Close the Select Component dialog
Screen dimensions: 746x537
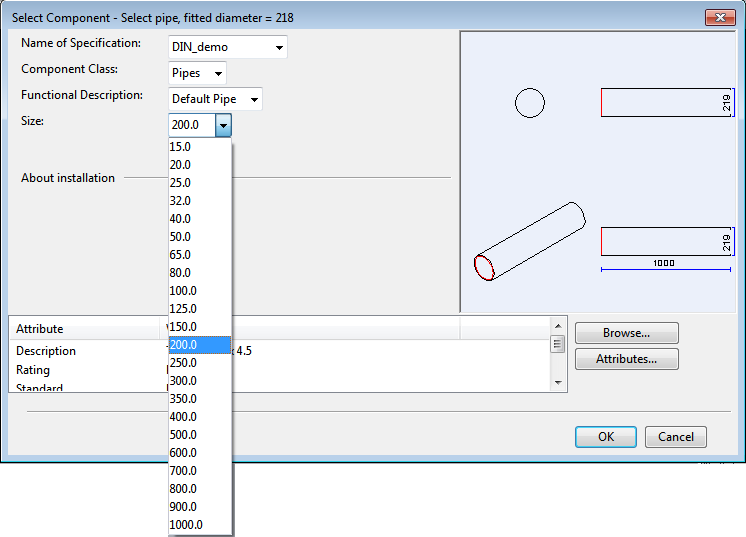[x=720, y=18]
